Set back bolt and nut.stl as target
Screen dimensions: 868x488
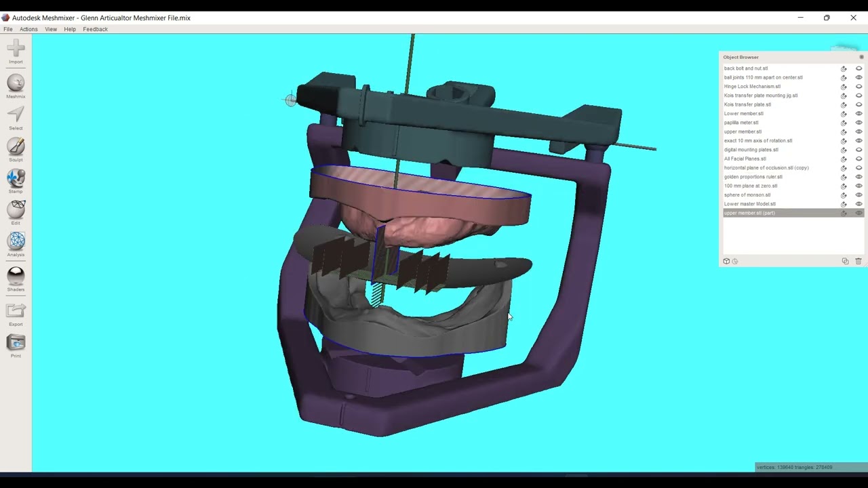844,68
